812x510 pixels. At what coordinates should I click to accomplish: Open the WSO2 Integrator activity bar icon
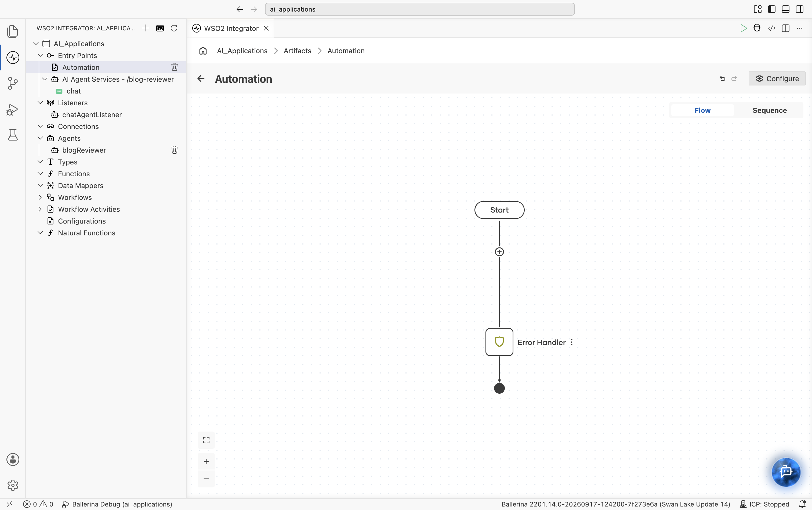point(12,57)
